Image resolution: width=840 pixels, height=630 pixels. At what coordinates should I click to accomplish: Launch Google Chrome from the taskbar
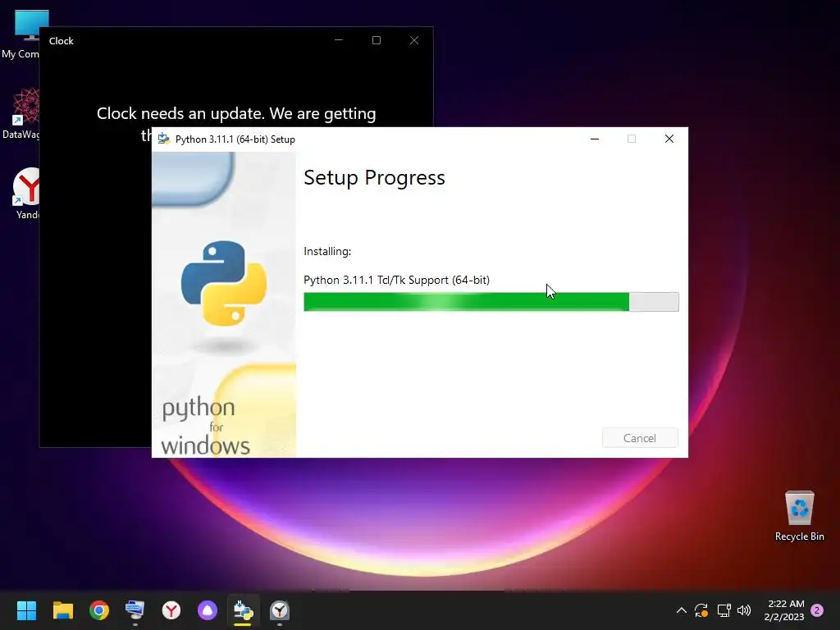pyautogui.click(x=99, y=610)
